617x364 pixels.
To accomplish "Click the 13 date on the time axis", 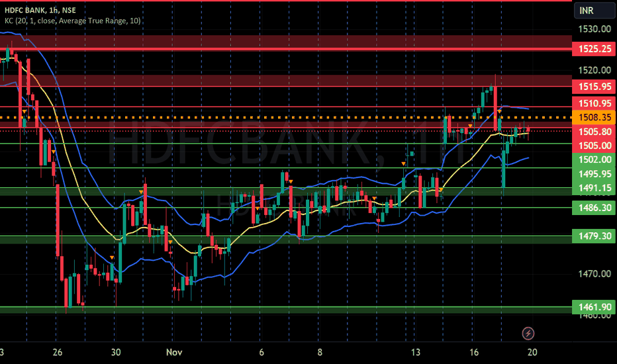I will tap(416, 352).
